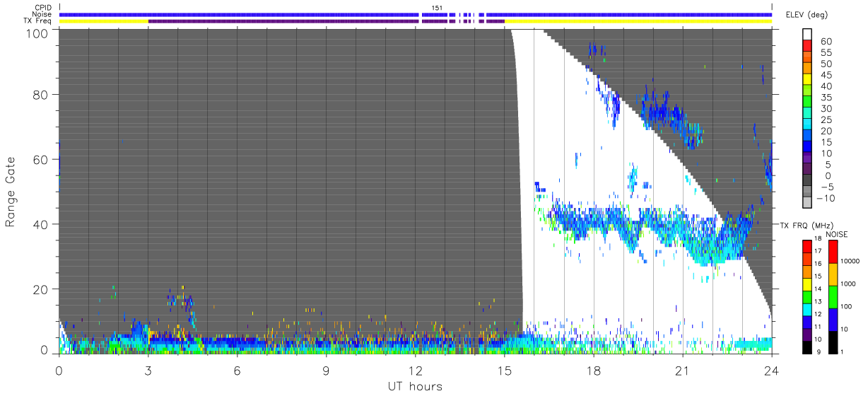Click the 18 label on TX FRQ colorbar

point(818,240)
